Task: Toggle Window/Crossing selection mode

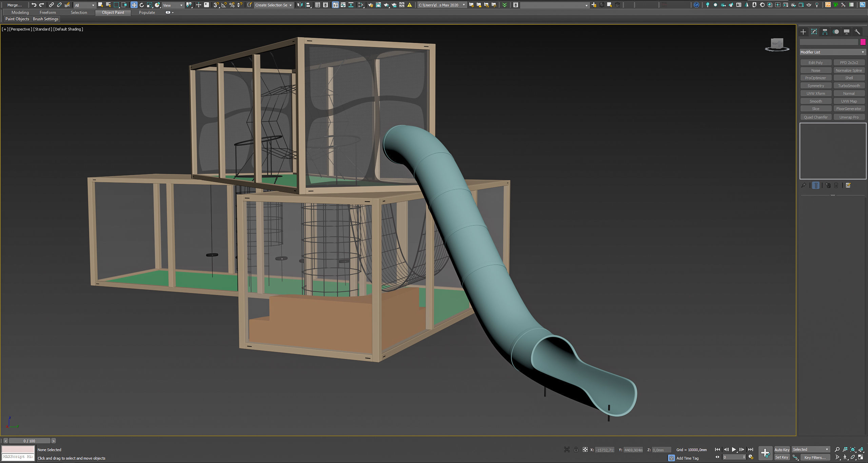Action: [124, 5]
